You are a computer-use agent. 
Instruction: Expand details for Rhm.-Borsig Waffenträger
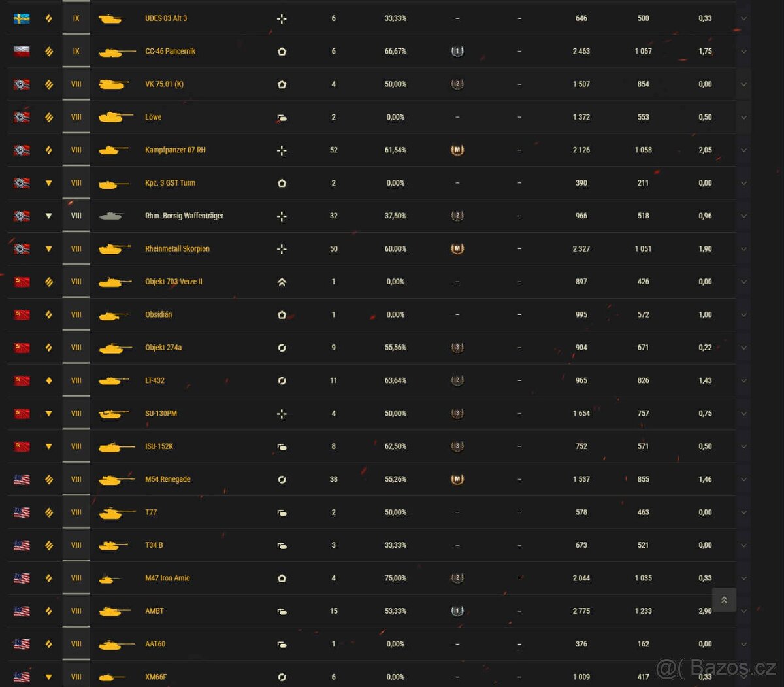coord(743,216)
